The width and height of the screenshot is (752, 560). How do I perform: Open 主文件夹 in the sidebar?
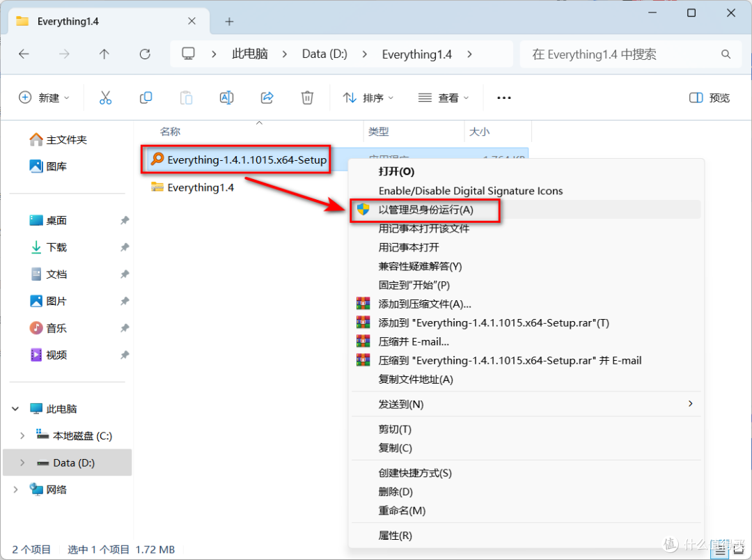[x=58, y=139]
